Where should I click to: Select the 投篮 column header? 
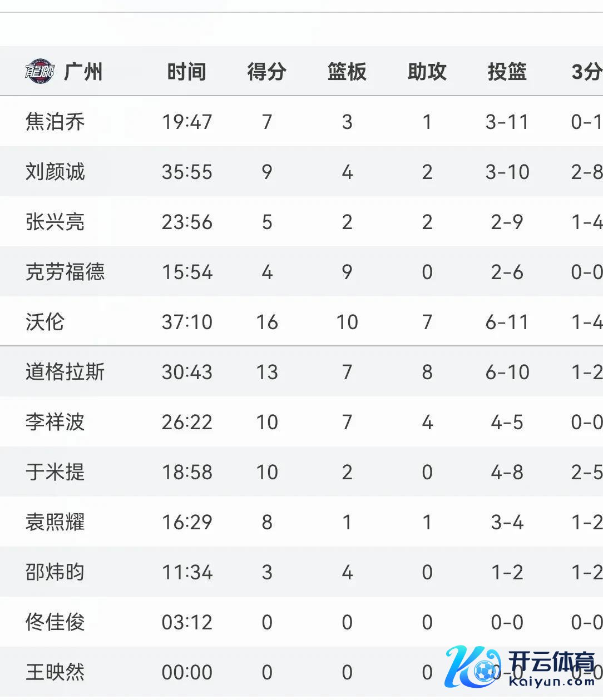coord(507,72)
